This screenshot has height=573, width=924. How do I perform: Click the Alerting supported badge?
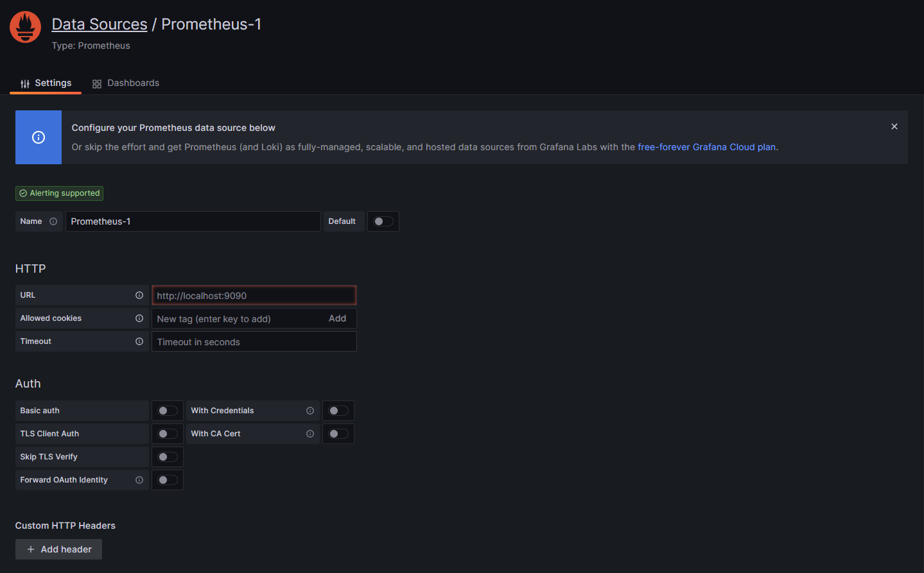[59, 193]
